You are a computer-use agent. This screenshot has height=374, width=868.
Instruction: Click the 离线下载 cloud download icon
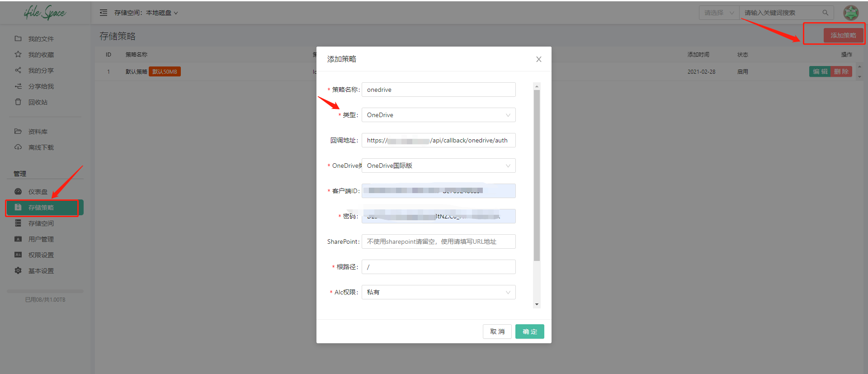[18, 147]
